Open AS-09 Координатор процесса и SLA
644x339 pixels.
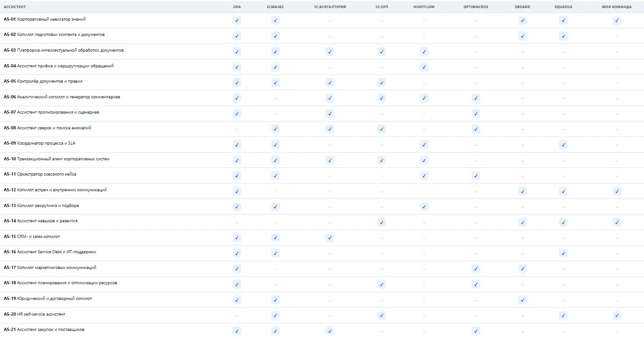pyautogui.click(x=40, y=143)
